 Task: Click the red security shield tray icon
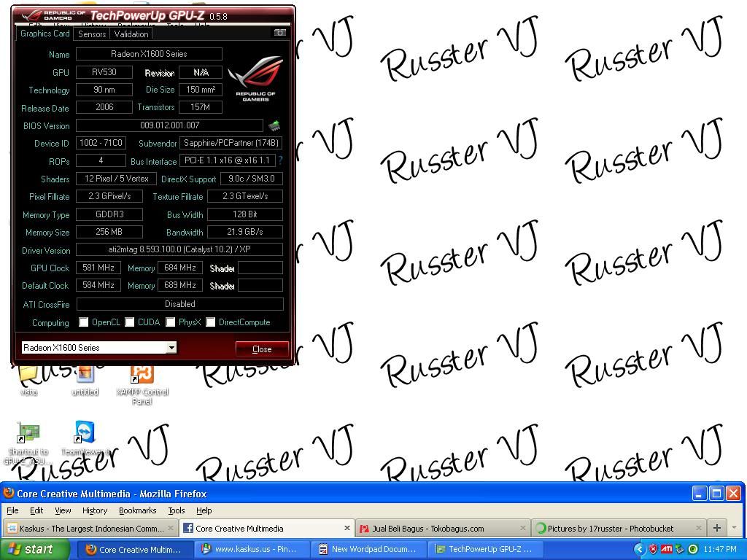(653, 550)
